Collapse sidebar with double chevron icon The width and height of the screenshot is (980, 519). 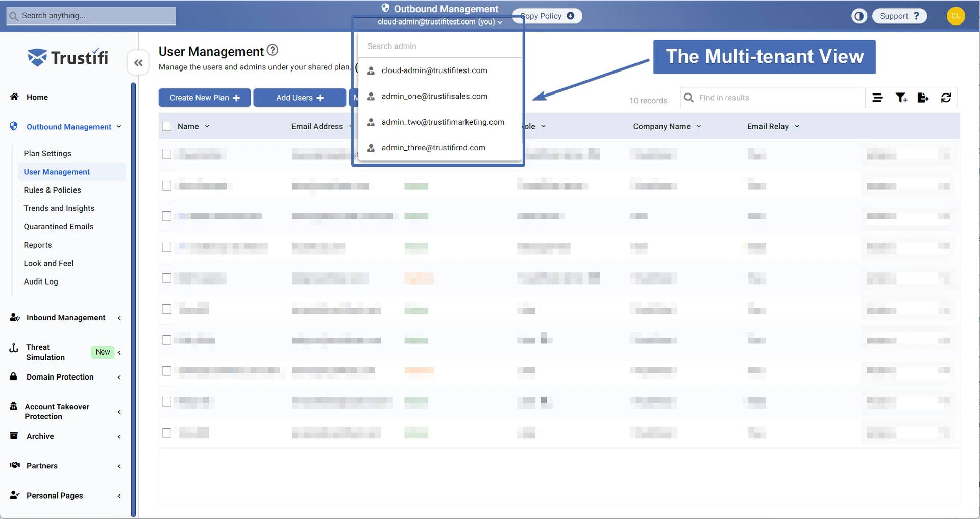point(138,63)
